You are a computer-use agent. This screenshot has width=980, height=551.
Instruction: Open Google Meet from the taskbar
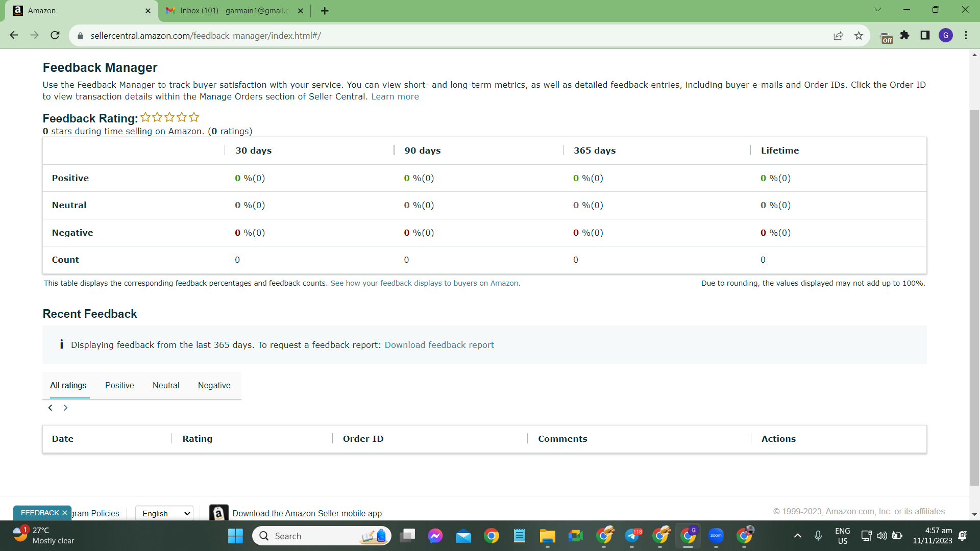click(576, 536)
